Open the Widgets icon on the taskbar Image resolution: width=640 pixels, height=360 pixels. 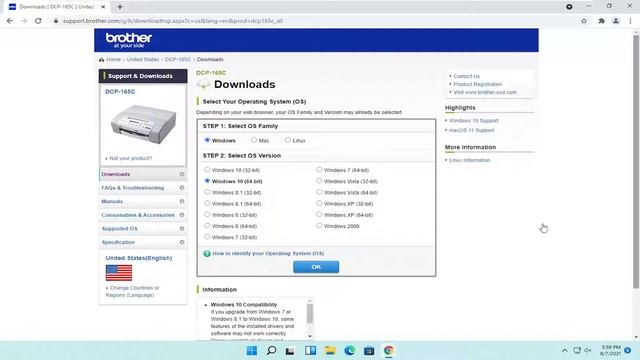tap(311, 351)
